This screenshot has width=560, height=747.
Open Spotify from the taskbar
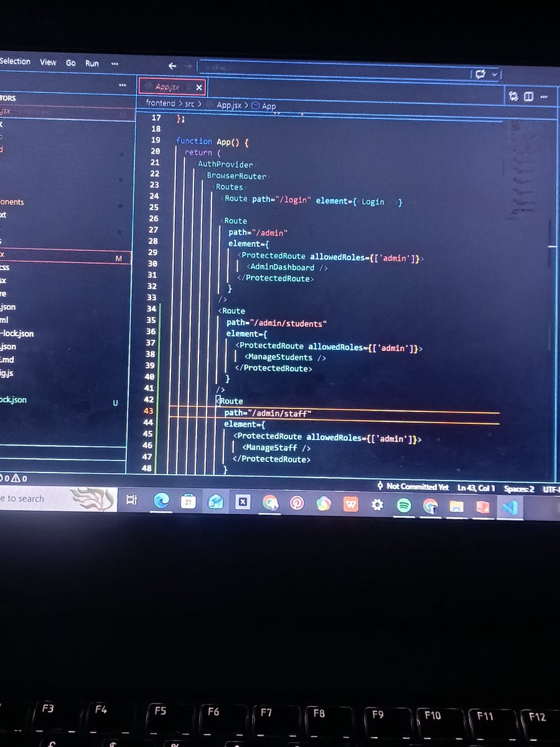click(x=404, y=505)
